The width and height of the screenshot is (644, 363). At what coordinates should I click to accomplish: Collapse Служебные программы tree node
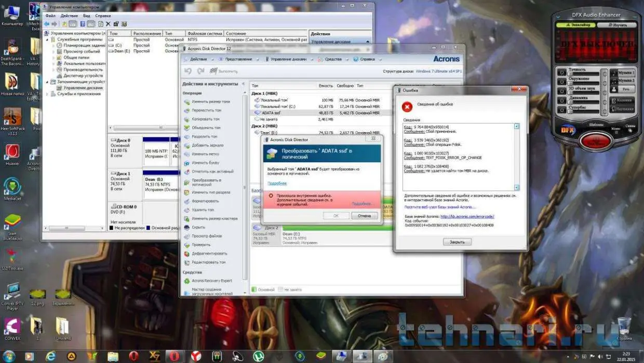(x=47, y=40)
